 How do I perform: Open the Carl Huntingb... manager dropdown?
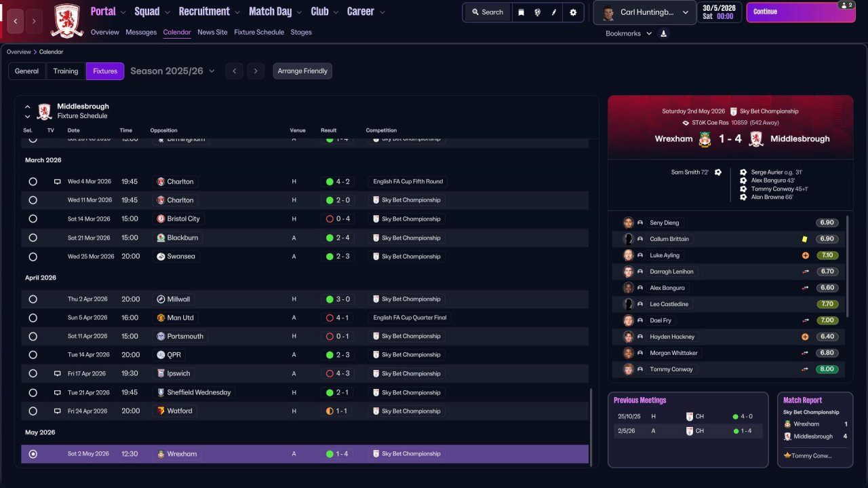point(644,12)
